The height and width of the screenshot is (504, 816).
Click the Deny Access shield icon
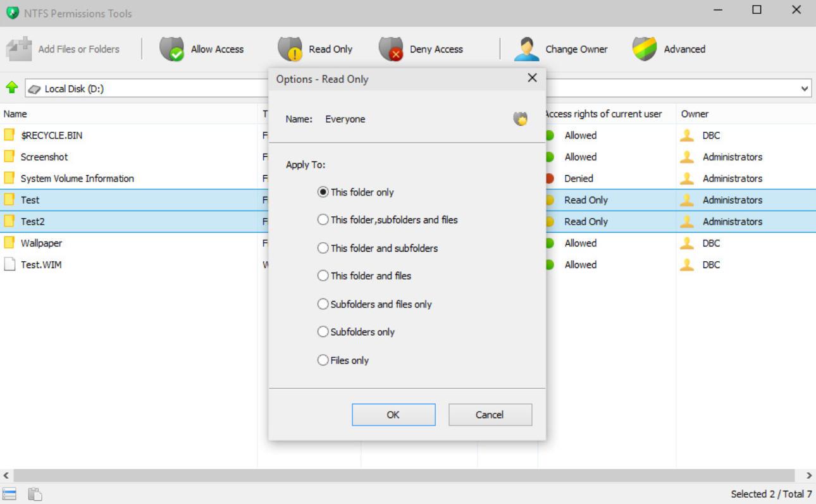[391, 49]
